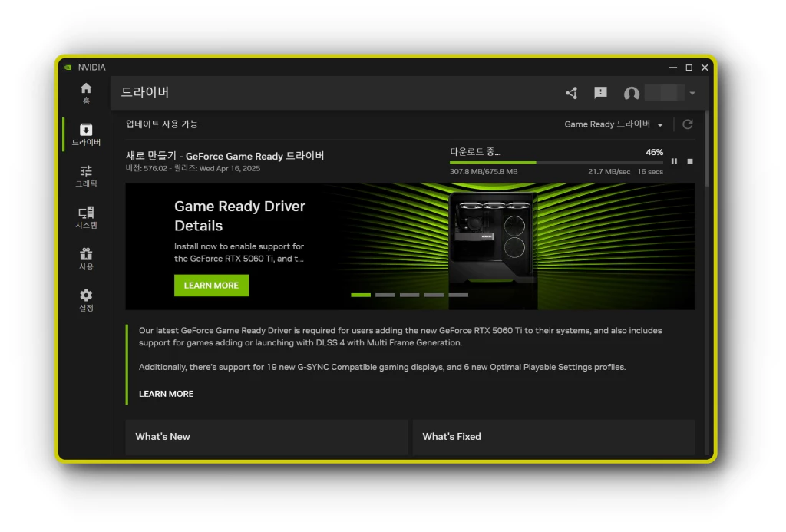Image resolution: width=786 pixels, height=532 pixels.
Task: Click the vertical scrollbar on the right
Action: (707, 148)
